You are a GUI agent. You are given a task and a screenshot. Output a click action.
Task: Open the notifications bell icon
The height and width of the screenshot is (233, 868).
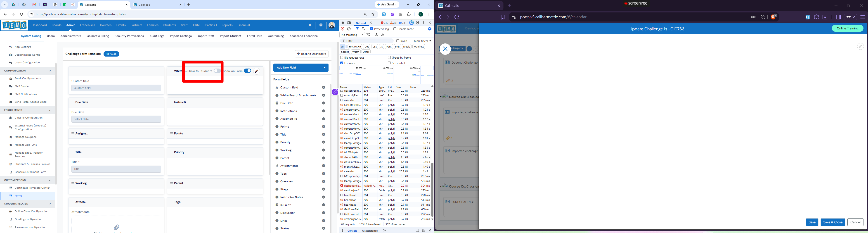[x=310, y=25]
